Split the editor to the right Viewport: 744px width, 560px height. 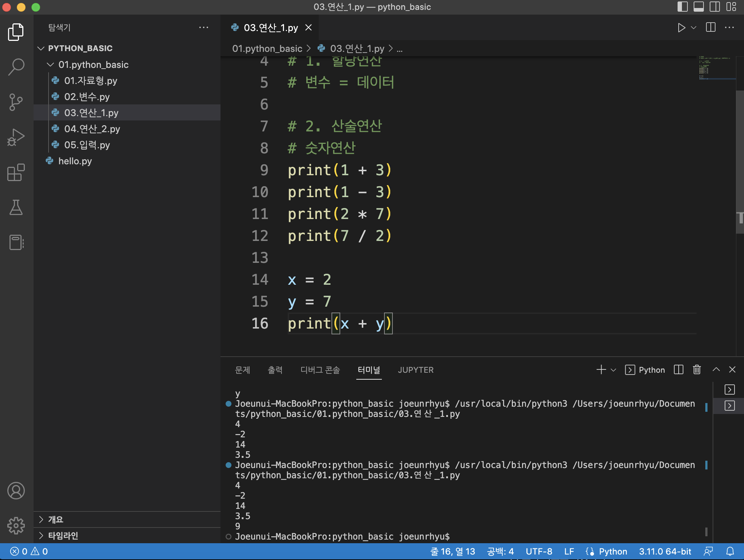point(711,27)
